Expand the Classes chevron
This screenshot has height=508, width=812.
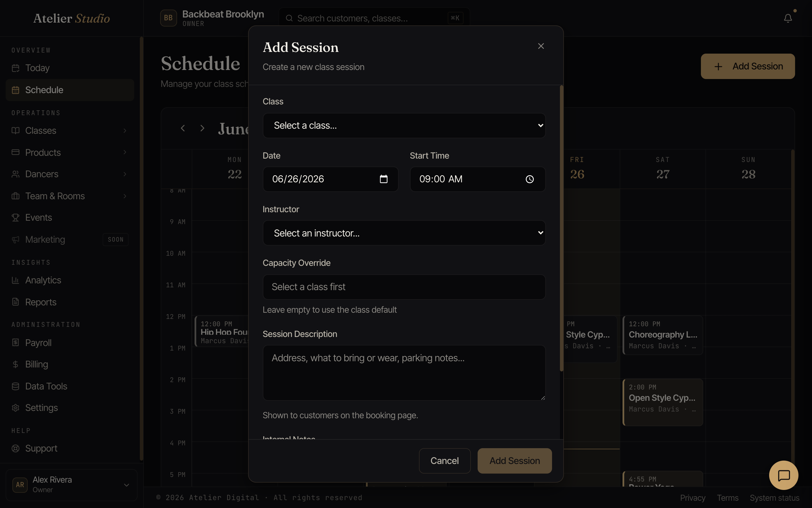coord(125,130)
